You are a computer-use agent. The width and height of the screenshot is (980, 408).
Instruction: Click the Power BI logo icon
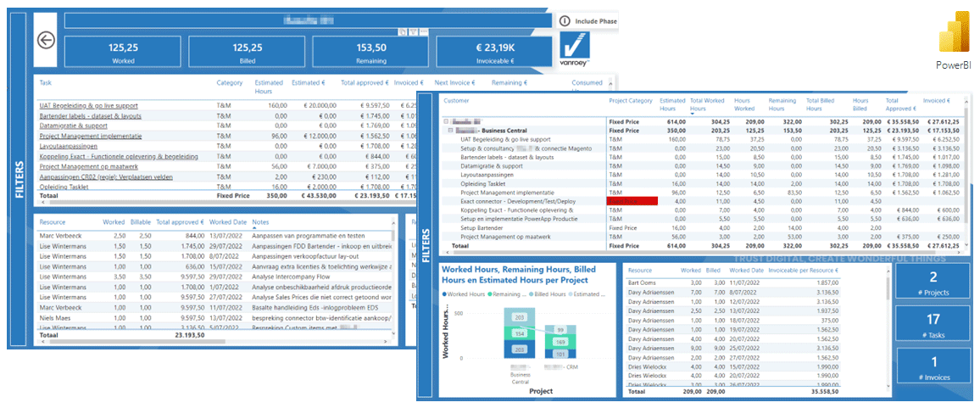coord(955,33)
